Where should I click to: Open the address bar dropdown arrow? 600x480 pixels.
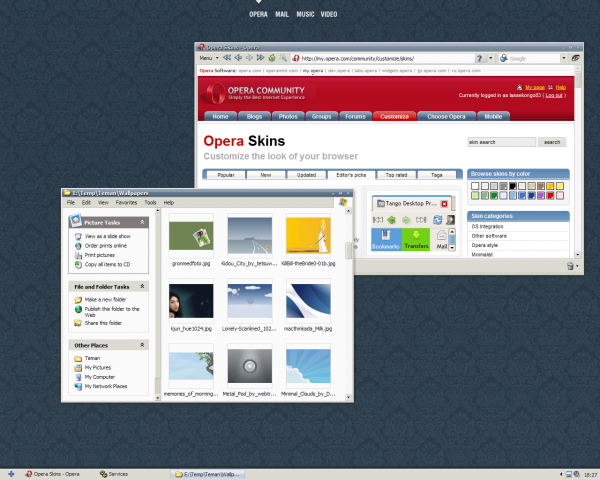pos(491,58)
